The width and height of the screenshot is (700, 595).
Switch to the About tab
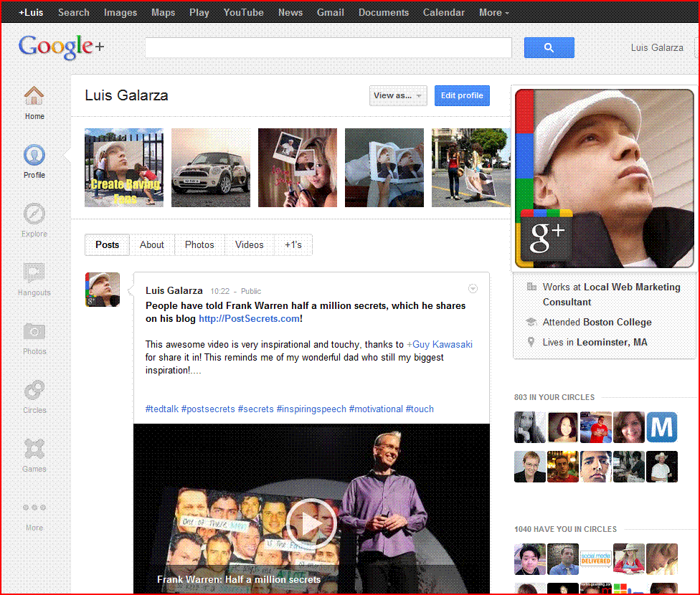click(152, 244)
